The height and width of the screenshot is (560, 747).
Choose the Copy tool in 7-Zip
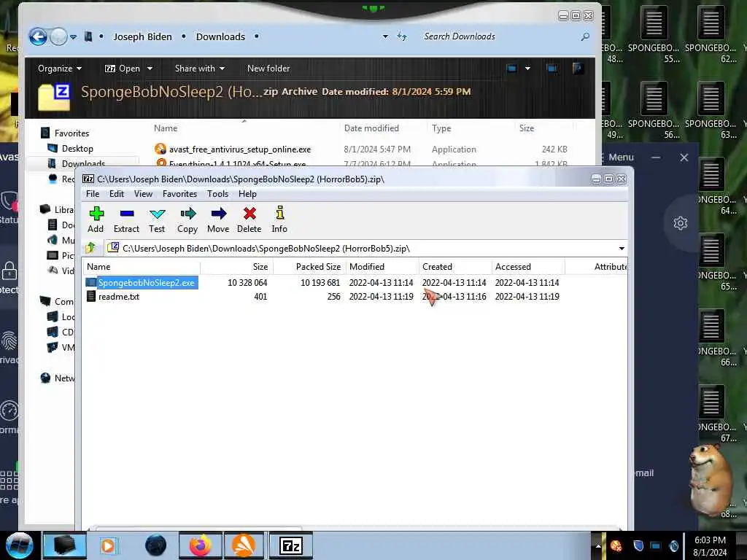point(187,219)
